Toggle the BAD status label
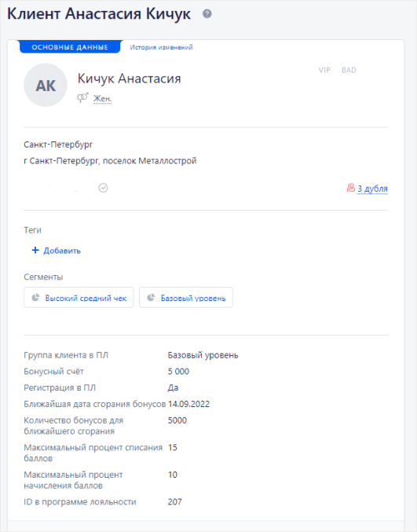 349,70
